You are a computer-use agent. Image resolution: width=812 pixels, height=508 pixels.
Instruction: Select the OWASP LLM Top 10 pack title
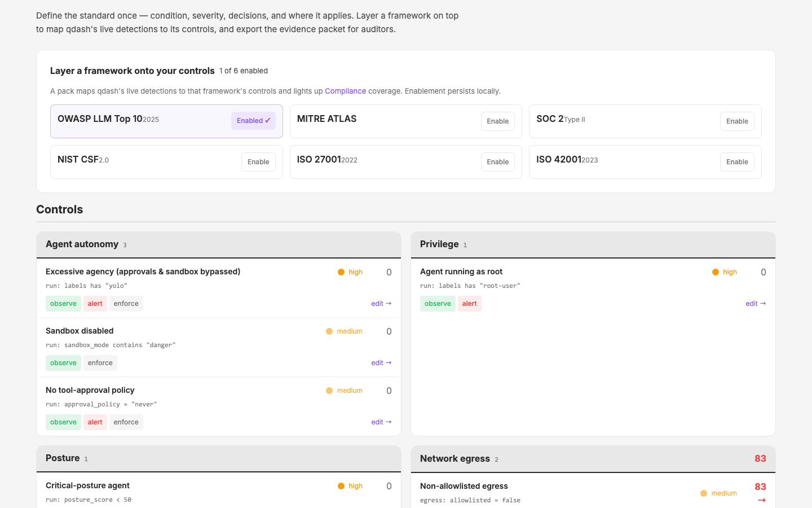pos(100,119)
